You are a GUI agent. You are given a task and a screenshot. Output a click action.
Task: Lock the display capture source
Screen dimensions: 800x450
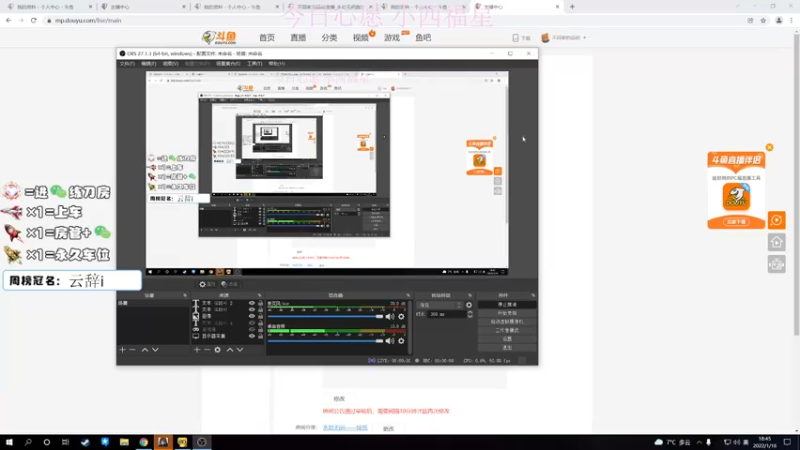(x=260, y=336)
